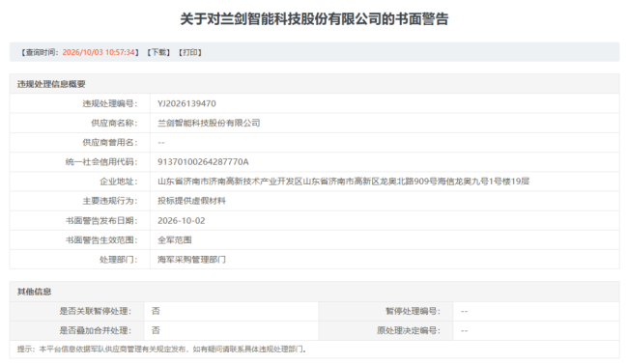
Task: Select the credit code 91370100264287770A
Action: pos(203,162)
